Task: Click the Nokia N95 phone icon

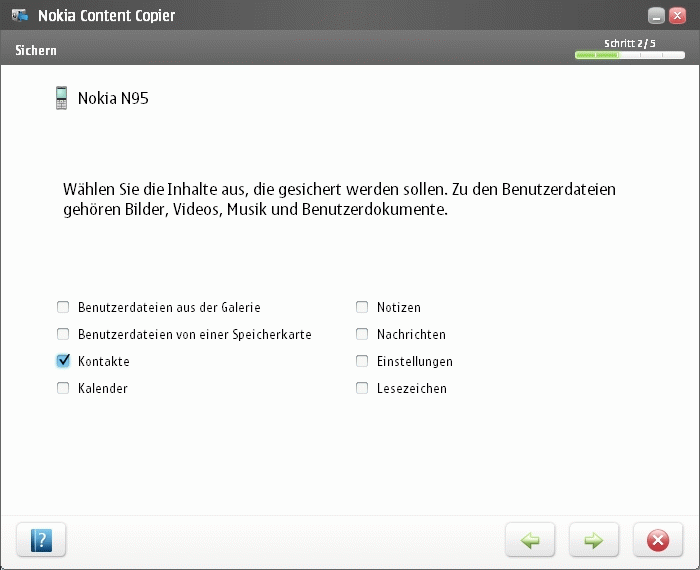Action: pyautogui.click(x=62, y=98)
